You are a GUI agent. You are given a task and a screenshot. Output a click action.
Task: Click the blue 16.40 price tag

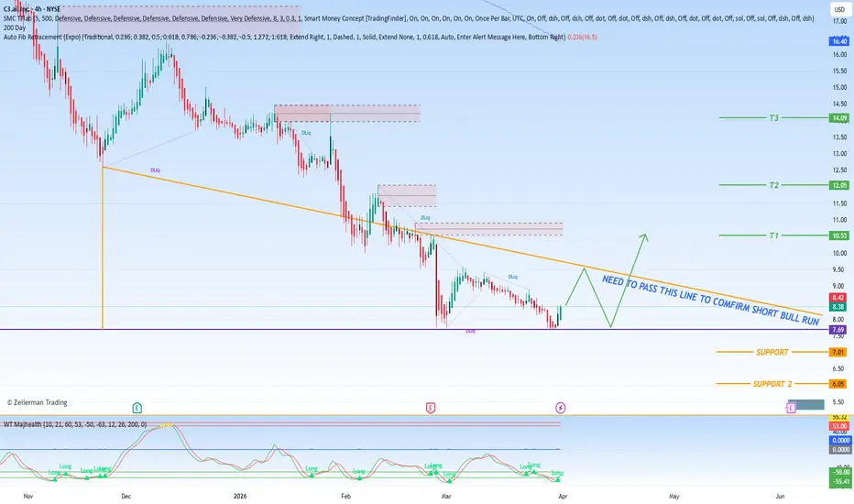[x=838, y=41]
